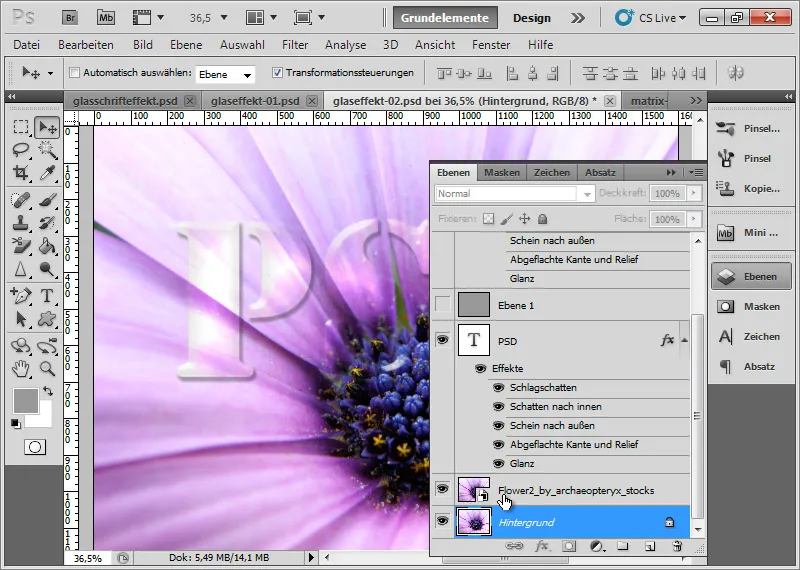Open the Bearbeiten menu
The width and height of the screenshot is (800, 570).
(86, 45)
